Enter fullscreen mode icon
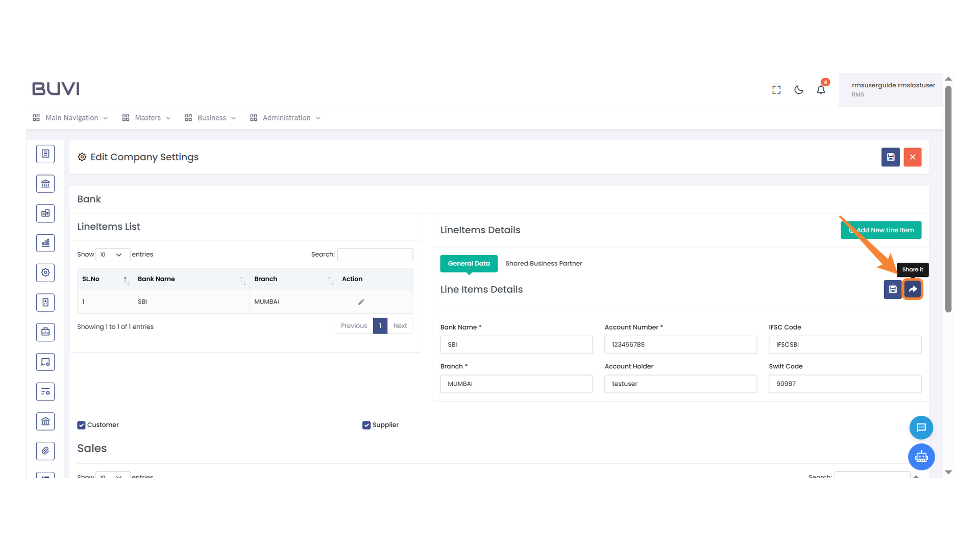This screenshot has height=551, width=980. (x=776, y=90)
